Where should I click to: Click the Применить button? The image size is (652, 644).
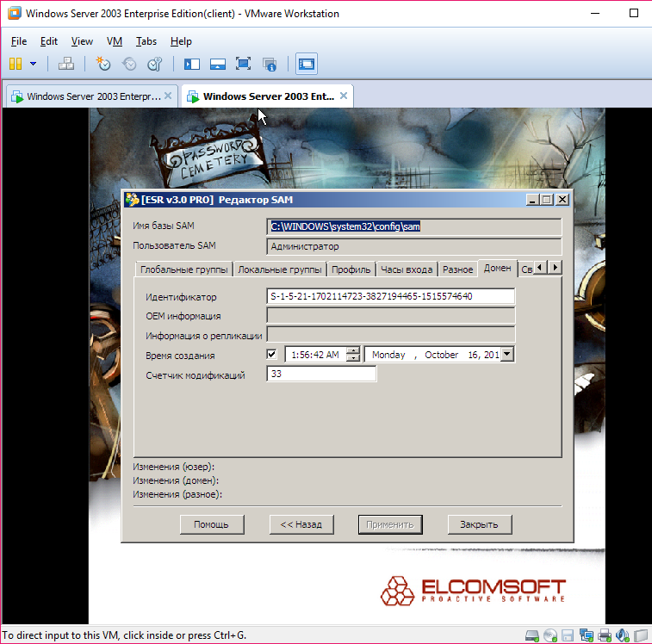point(390,524)
